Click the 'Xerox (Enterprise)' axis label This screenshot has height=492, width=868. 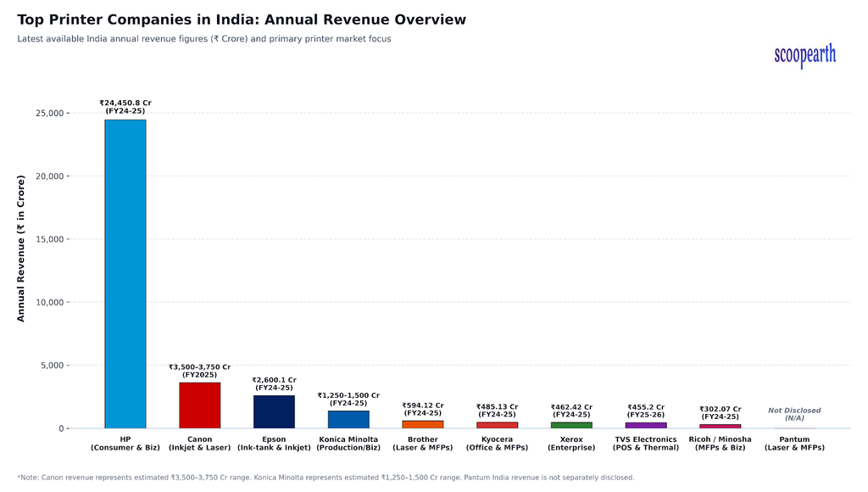coord(571,444)
